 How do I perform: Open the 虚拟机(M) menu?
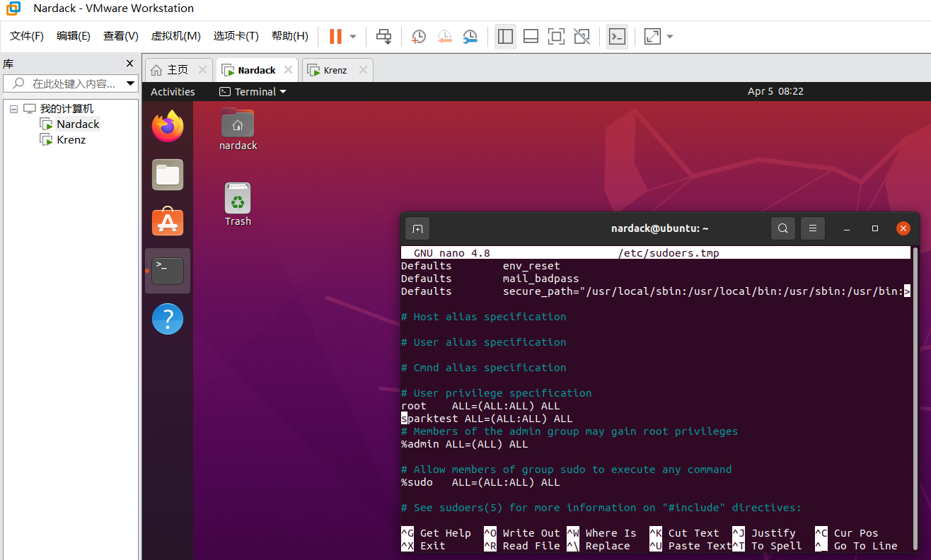176,36
